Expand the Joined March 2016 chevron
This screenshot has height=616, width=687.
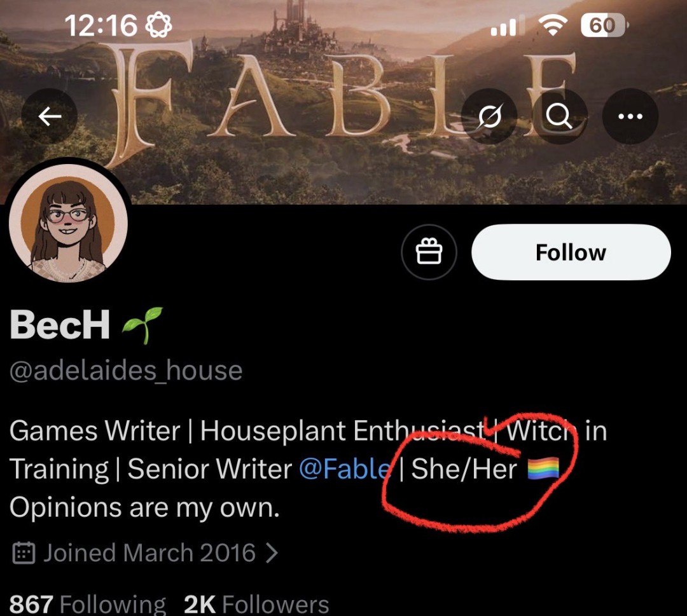[x=272, y=552]
